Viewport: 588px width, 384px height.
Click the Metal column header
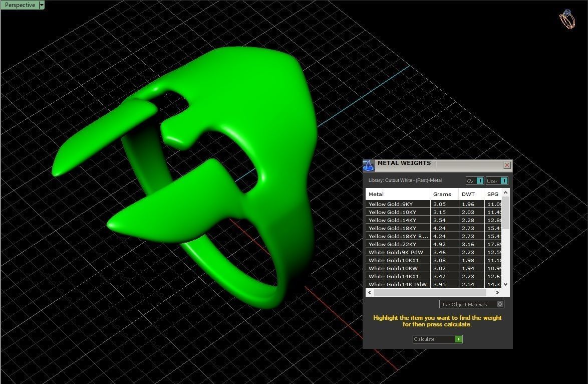point(398,194)
